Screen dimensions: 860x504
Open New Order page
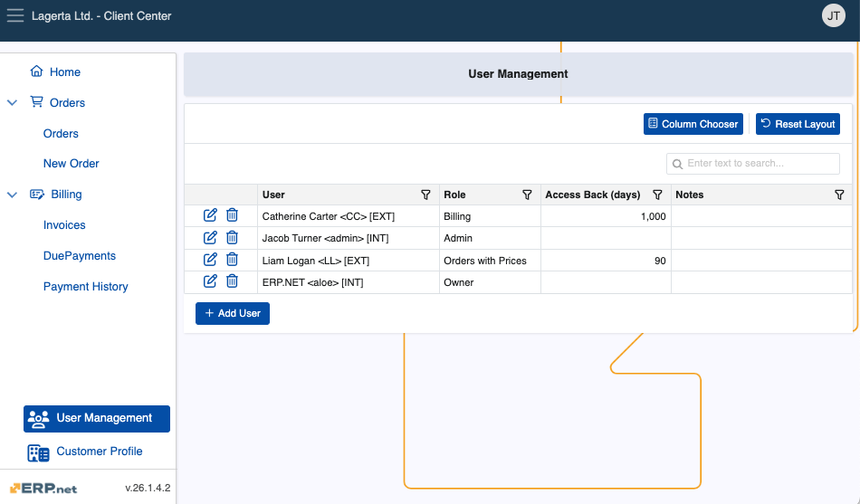pos(72,164)
